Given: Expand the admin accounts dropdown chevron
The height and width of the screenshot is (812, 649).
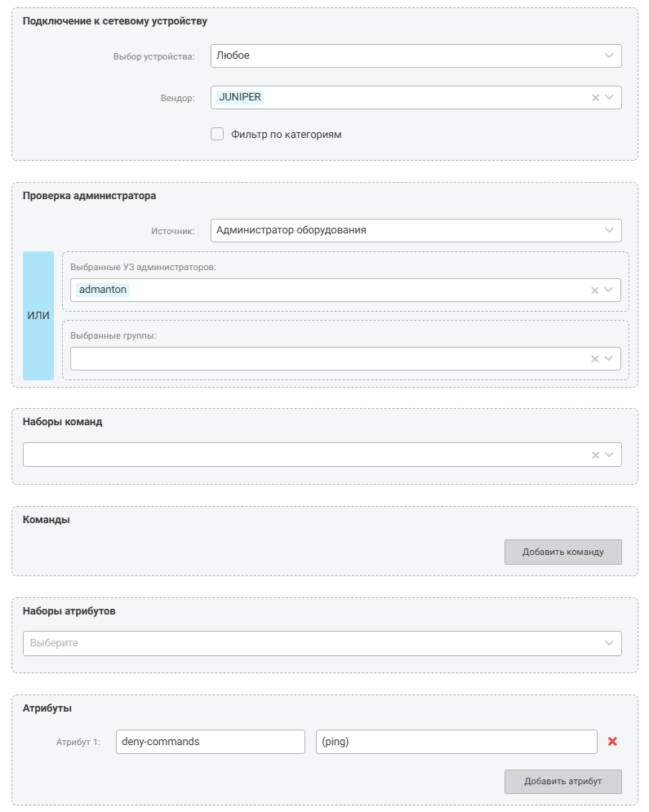Looking at the screenshot, I should (x=609, y=290).
